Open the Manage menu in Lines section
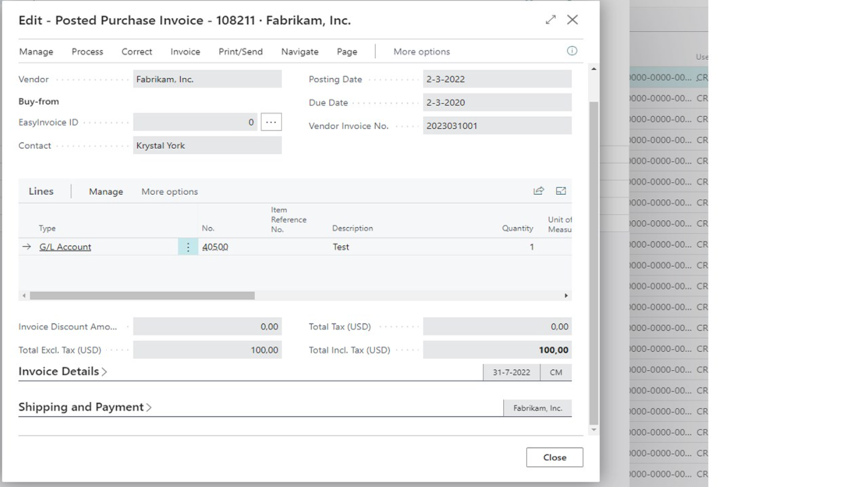This screenshot has width=868, height=487. point(106,191)
